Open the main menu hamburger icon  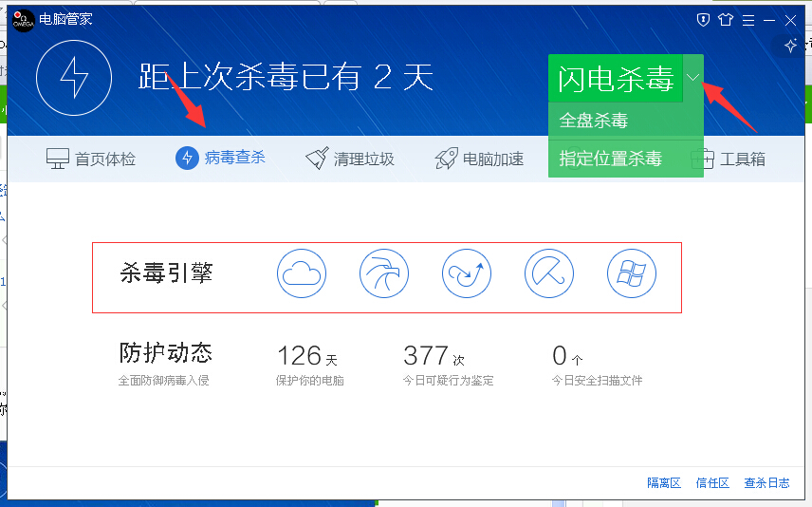click(748, 20)
